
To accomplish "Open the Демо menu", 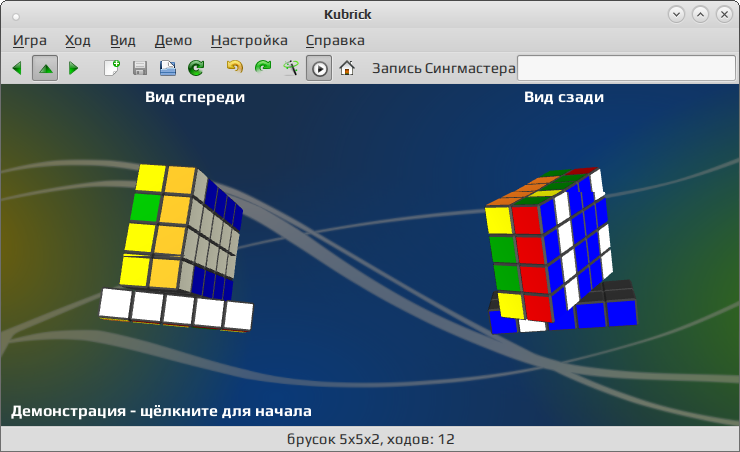I will pos(173,41).
